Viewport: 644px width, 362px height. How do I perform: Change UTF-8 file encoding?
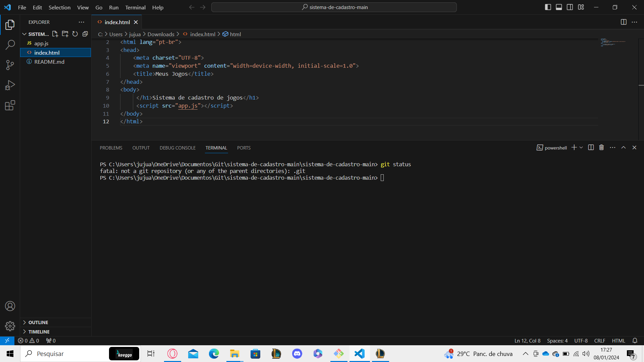pyautogui.click(x=581, y=341)
